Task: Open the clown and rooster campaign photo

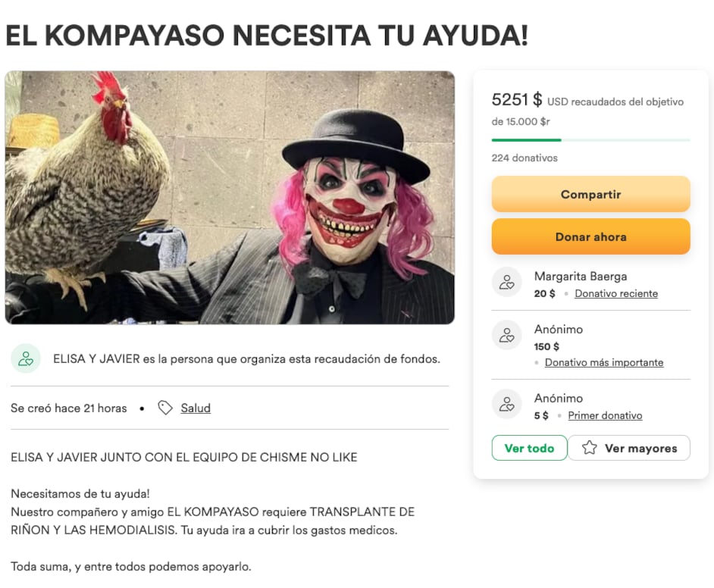Action: (230, 198)
